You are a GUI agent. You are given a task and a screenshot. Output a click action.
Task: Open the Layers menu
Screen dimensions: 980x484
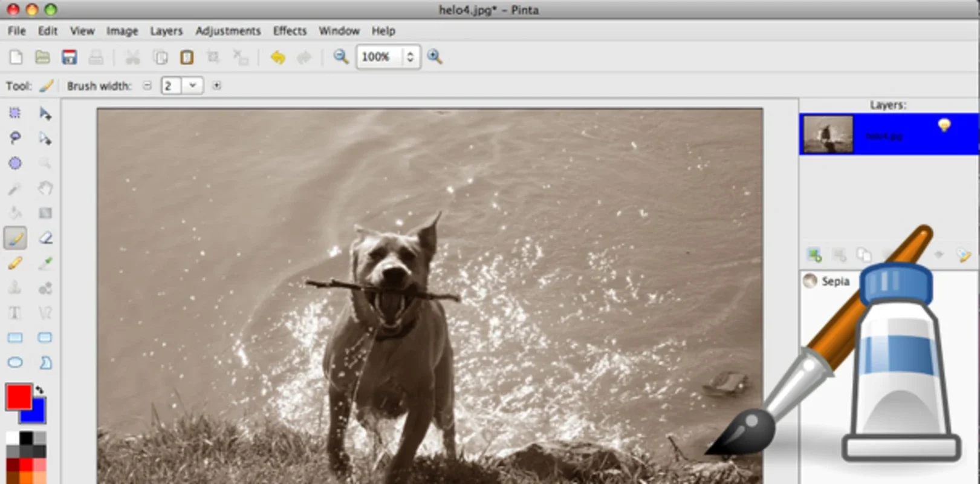166,31
